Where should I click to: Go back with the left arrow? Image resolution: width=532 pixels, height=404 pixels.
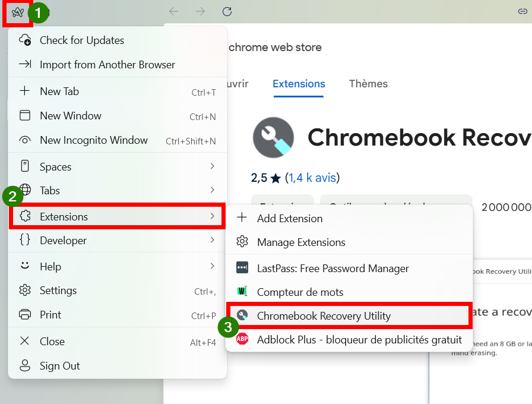click(x=174, y=11)
